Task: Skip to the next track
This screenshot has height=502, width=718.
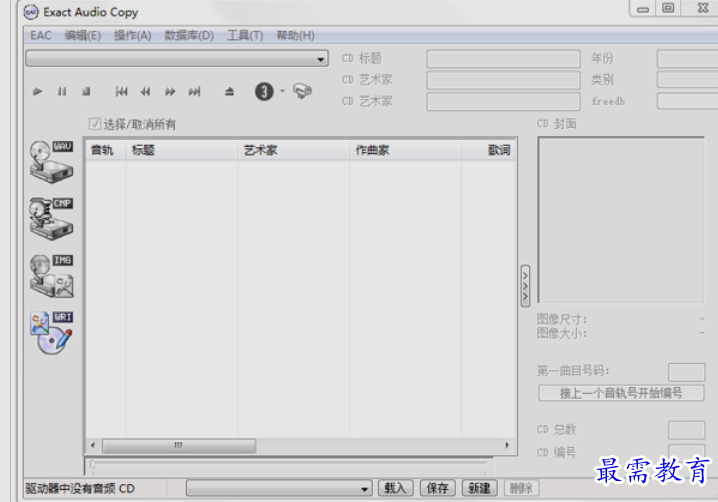Action: click(x=194, y=92)
